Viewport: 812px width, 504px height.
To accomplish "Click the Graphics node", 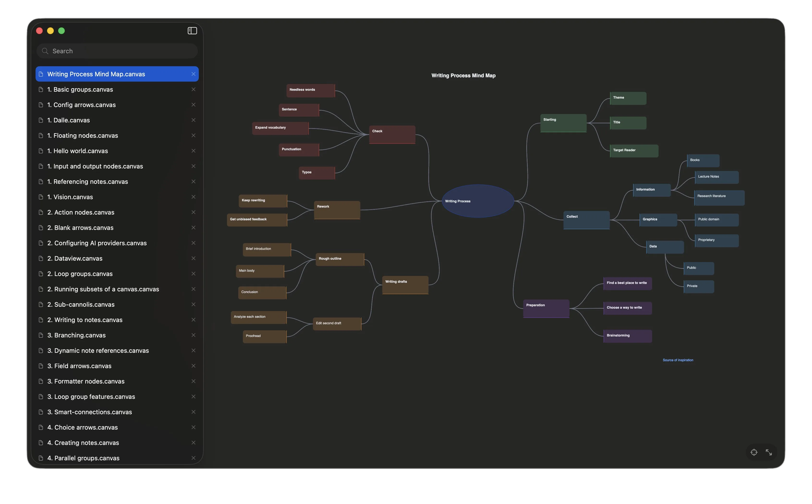I will pyautogui.click(x=658, y=220).
